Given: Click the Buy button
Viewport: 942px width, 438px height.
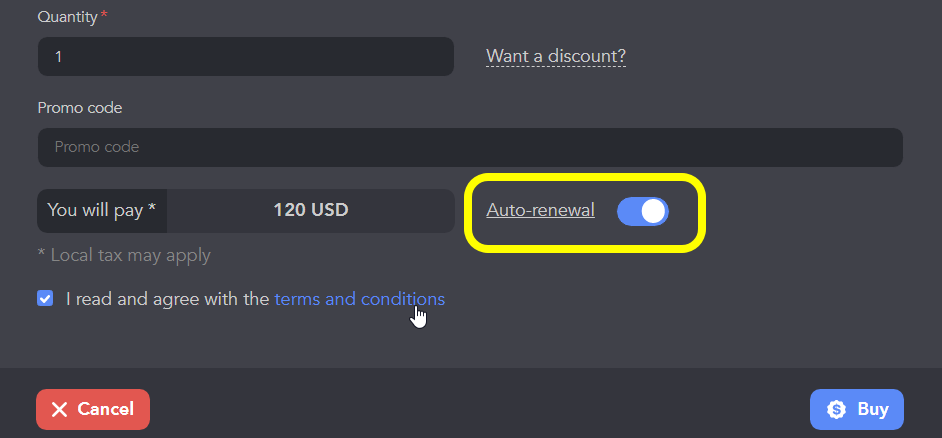Looking at the screenshot, I should coord(857,410).
